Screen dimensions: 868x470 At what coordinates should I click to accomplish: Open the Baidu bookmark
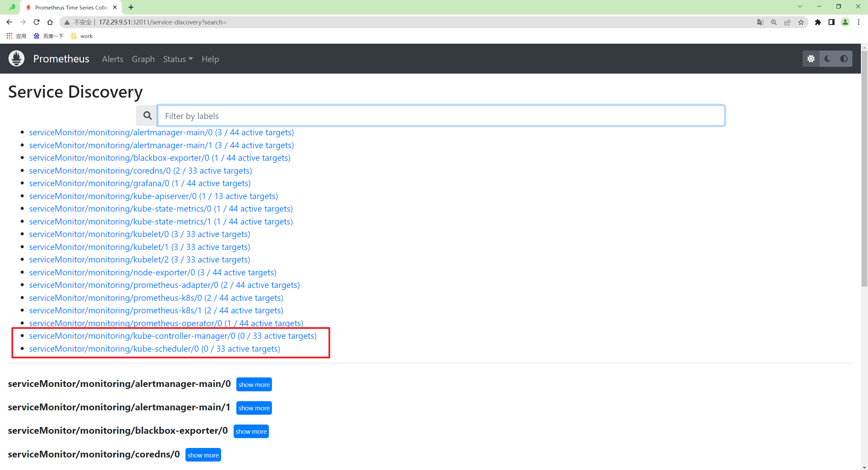tap(48, 36)
